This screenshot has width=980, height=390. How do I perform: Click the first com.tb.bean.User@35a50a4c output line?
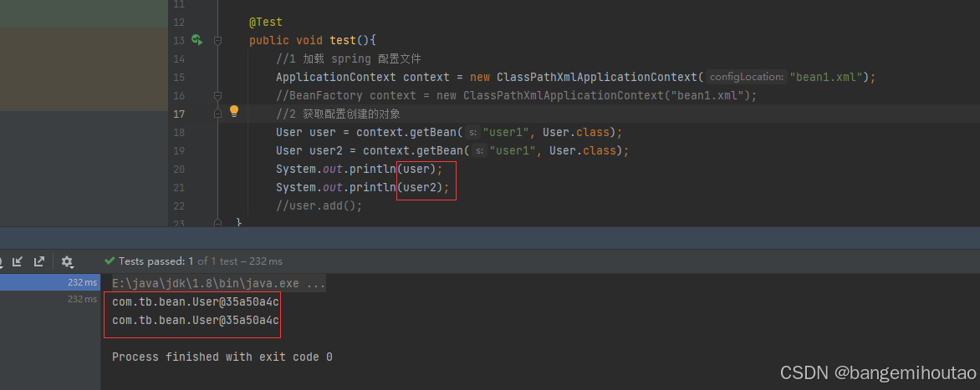[x=196, y=302]
